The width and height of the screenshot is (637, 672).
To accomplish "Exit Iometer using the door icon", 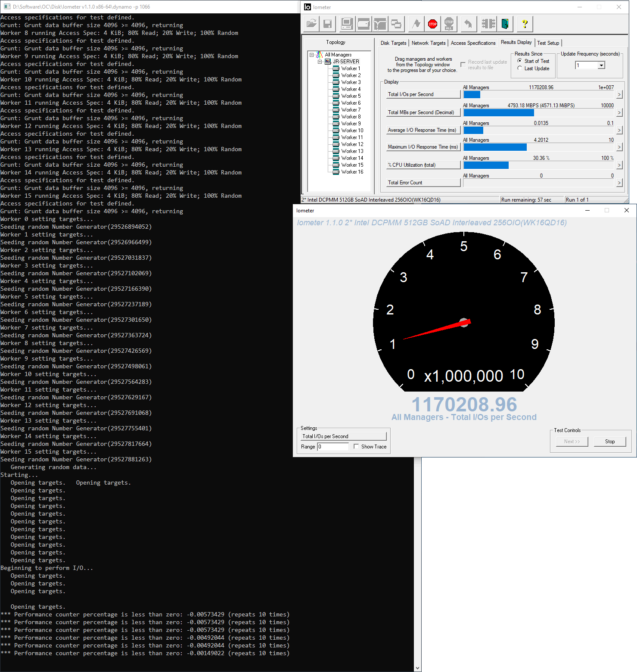I will point(505,24).
